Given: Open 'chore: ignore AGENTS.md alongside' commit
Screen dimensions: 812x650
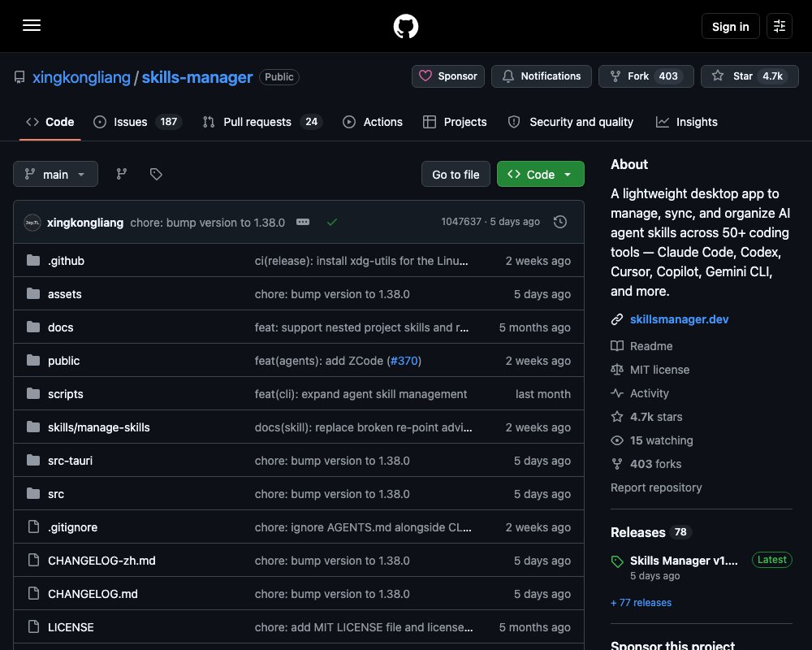Looking at the screenshot, I should pos(363,527).
